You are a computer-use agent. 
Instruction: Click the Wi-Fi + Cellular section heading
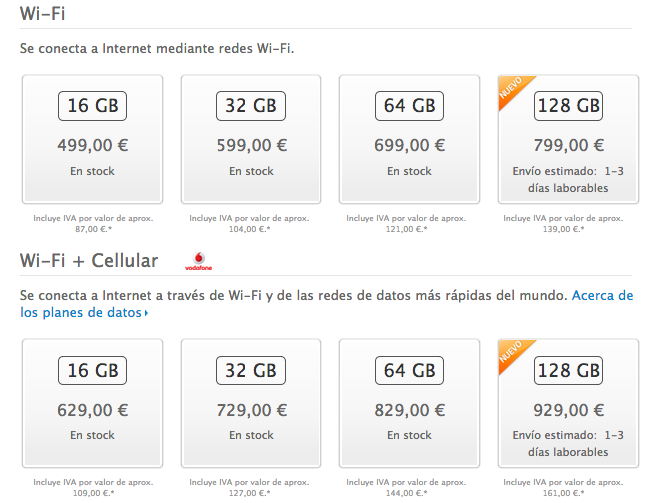click(x=89, y=261)
